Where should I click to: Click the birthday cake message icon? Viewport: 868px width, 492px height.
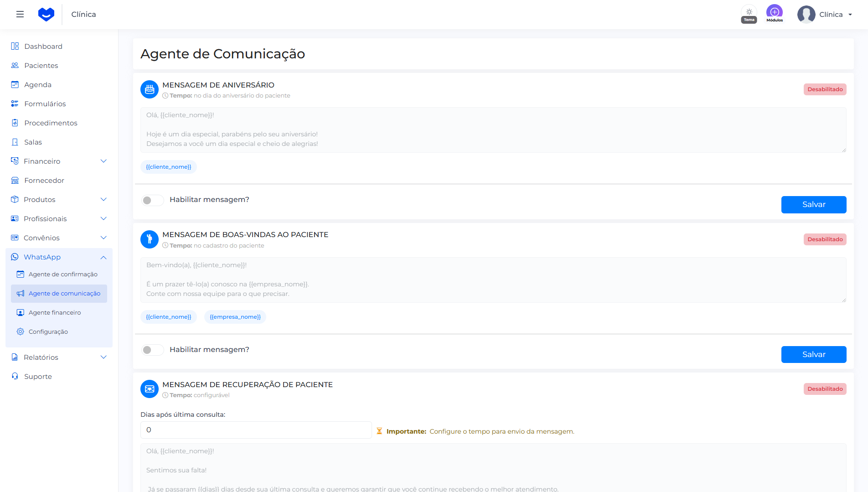tap(150, 90)
